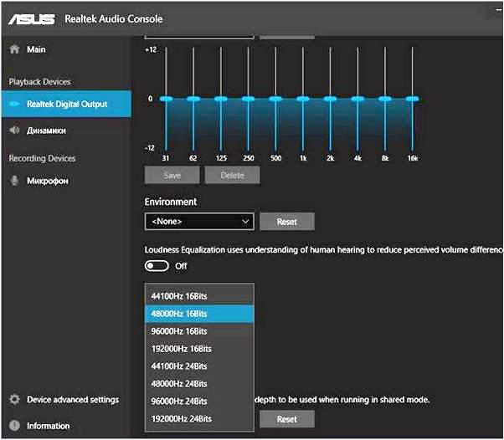
Task: Click the Environment heading text
Action: pos(170,202)
